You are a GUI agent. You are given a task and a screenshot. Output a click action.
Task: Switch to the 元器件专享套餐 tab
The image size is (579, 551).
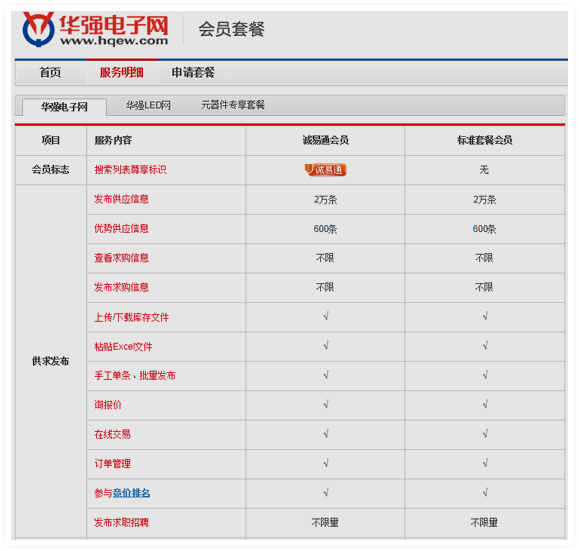pyautogui.click(x=233, y=105)
